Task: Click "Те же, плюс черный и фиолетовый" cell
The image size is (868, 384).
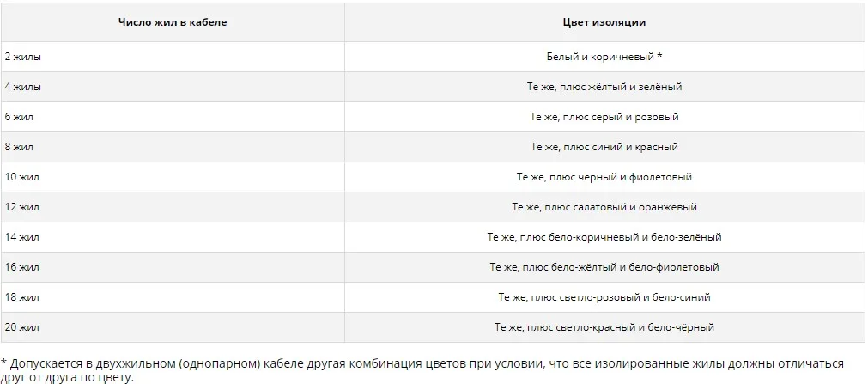Action: click(x=604, y=177)
